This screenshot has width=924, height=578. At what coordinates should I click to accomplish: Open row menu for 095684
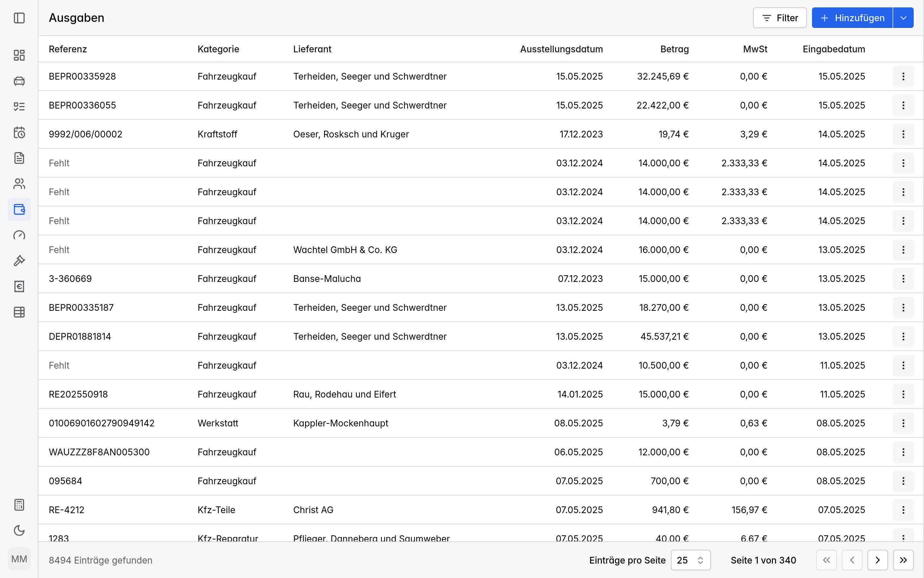click(903, 481)
